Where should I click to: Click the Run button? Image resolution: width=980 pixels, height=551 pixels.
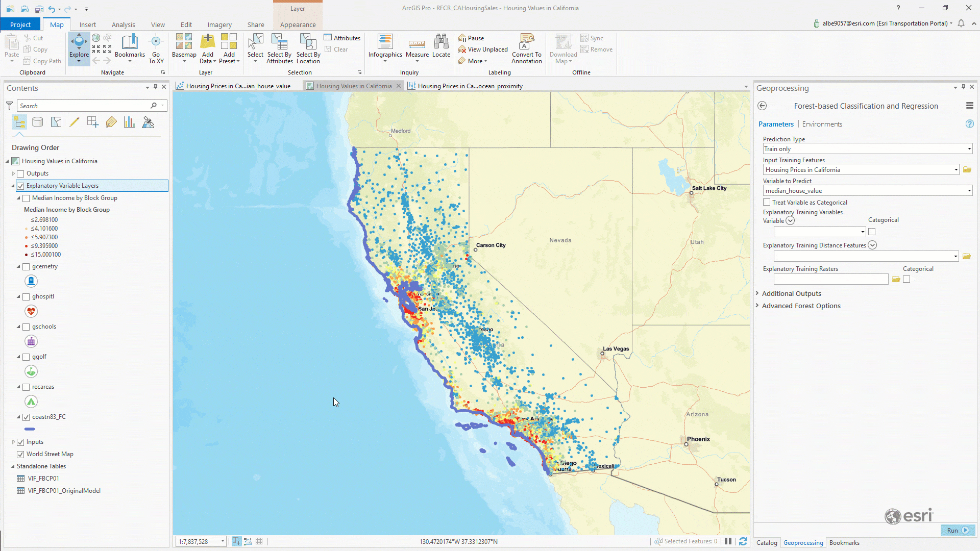click(x=957, y=530)
